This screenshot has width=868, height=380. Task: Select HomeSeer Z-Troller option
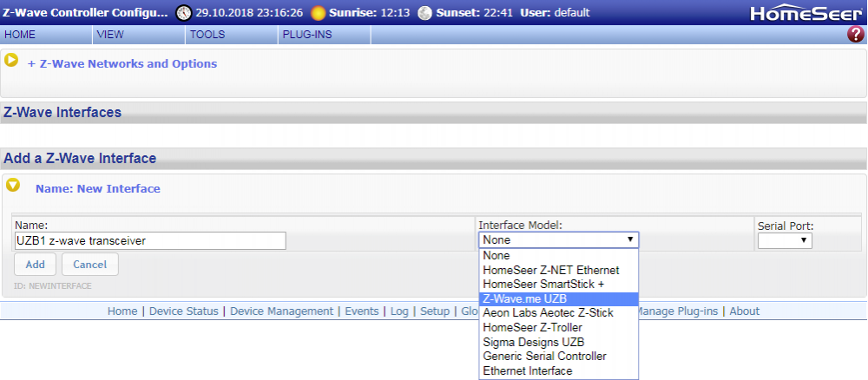point(558,327)
